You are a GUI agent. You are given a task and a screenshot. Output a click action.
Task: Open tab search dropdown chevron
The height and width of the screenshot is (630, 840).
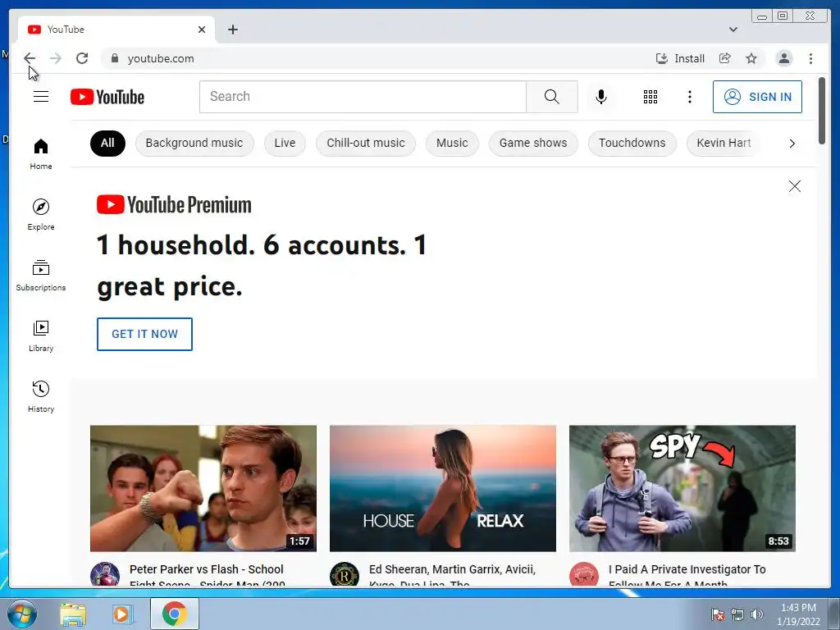pyautogui.click(x=733, y=30)
